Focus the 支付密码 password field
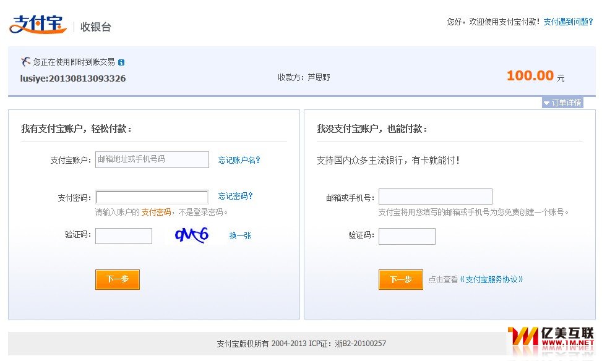 [x=152, y=197]
